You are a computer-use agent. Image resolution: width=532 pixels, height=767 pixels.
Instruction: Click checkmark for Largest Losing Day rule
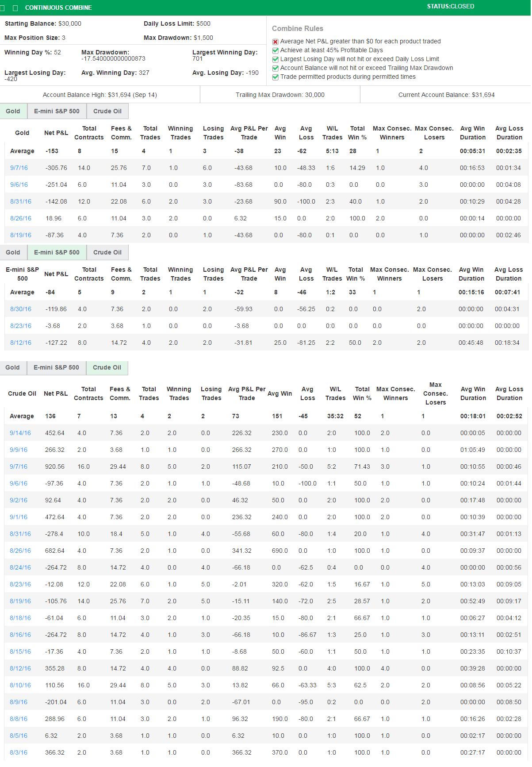(x=276, y=59)
